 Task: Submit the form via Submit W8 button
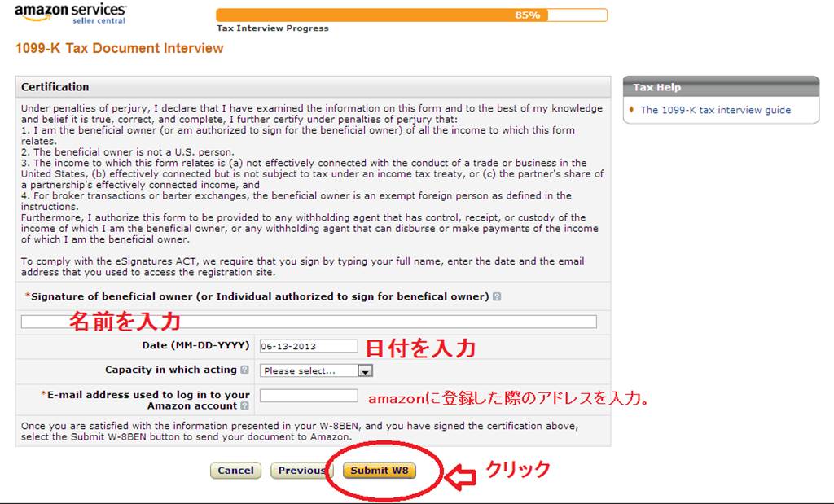click(378, 471)
